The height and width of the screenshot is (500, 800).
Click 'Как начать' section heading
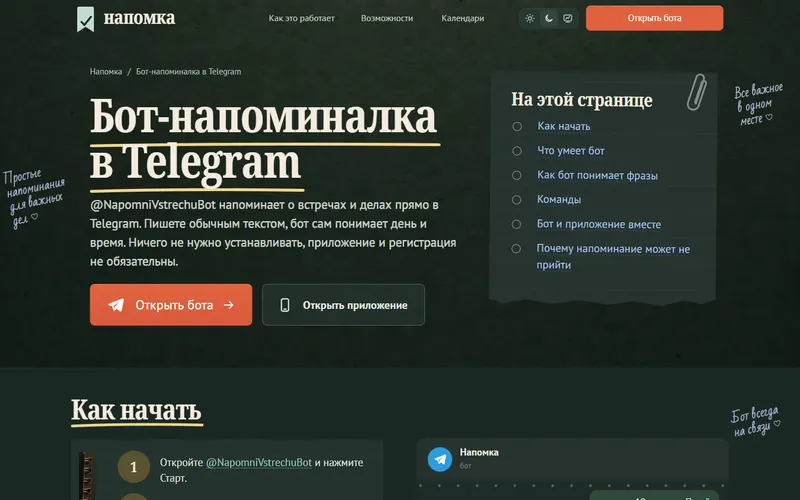[136, 410]
